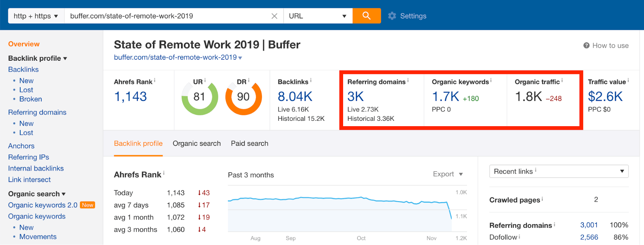Click the orange search magnifier button
The image size is (644, 245).
(x=367, y=16)
